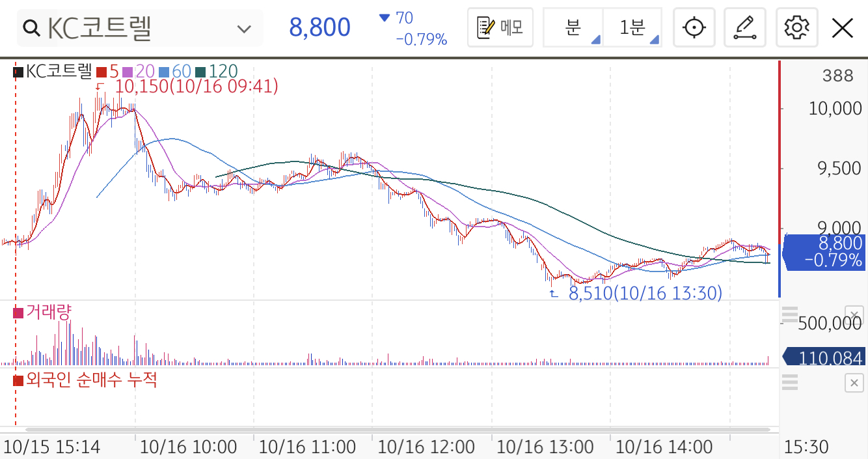
Task: Close the chart with X button
Action: coord(843,28)
